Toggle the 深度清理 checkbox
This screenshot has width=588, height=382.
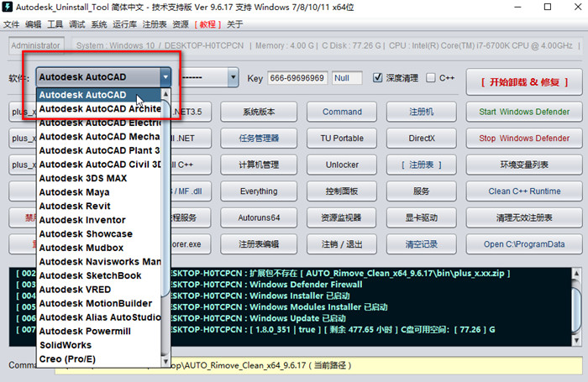[x=378, y=77]
